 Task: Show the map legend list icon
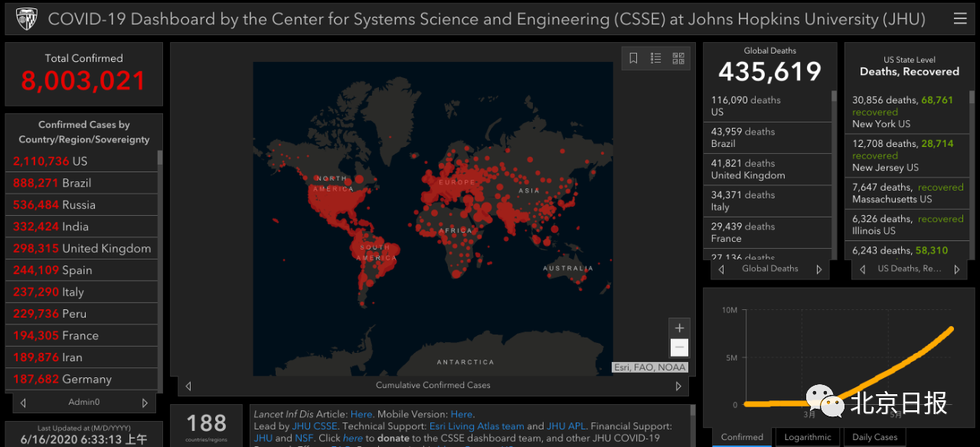pos(655,58)
